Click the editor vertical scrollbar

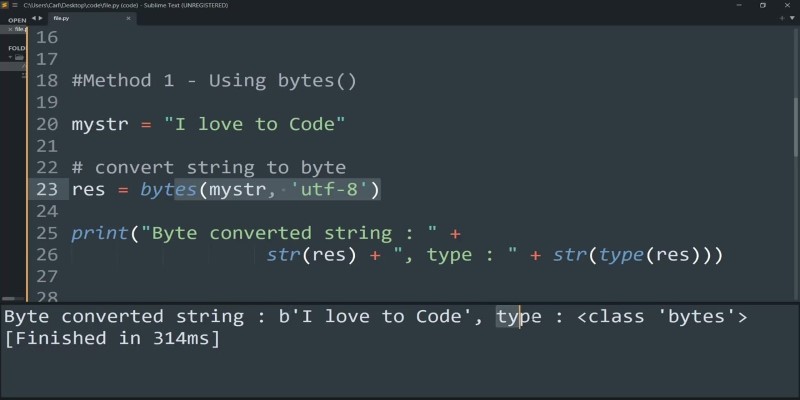(796, 127)
